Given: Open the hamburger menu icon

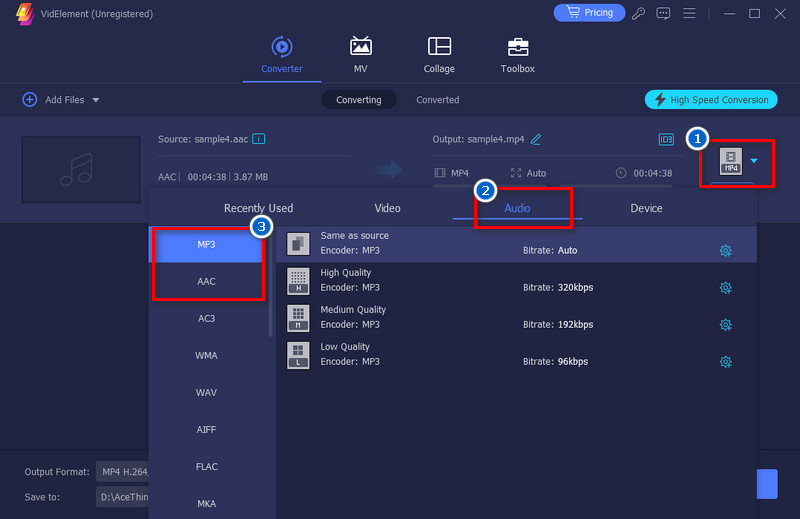Looking at the screenshot, I should 689,13.
